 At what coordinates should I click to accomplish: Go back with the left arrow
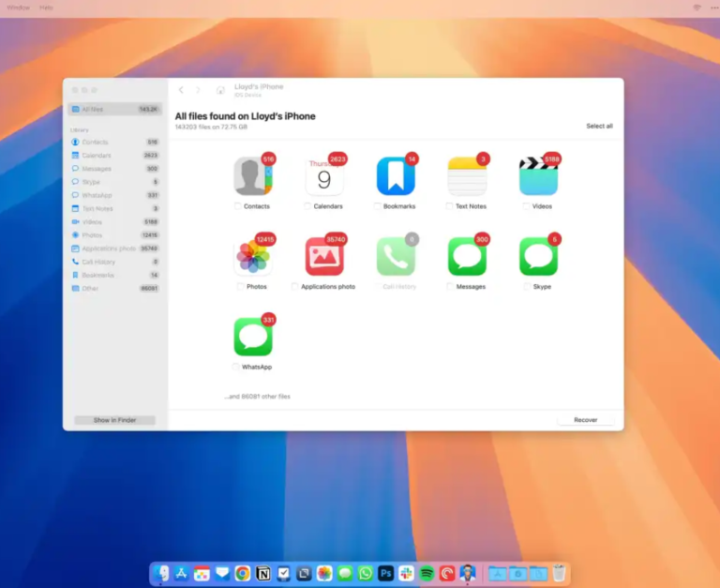181,90
